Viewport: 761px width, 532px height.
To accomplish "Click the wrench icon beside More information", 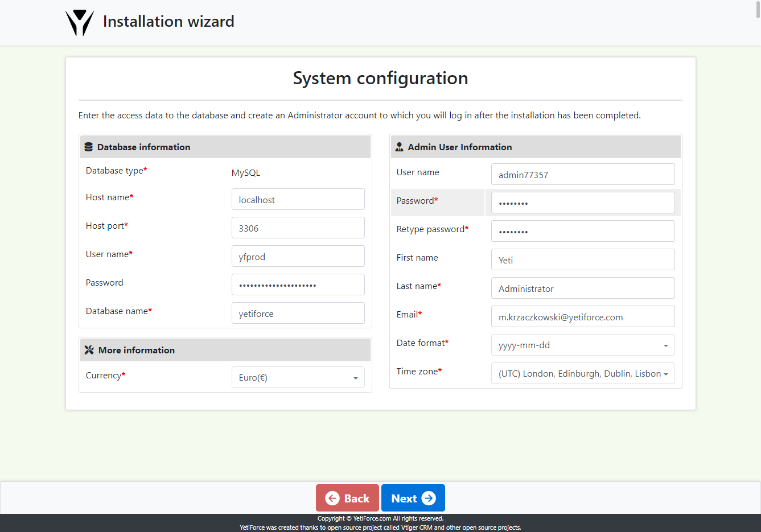I will [x=89, y=349].
